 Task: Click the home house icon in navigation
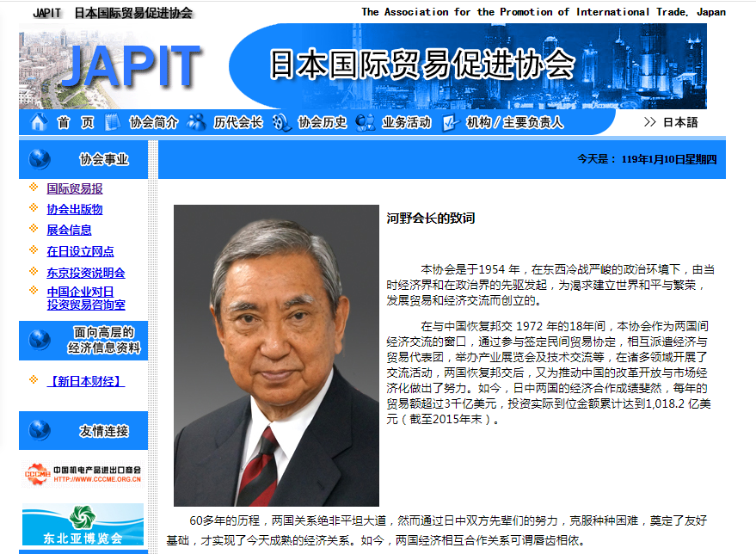(39, 122)
